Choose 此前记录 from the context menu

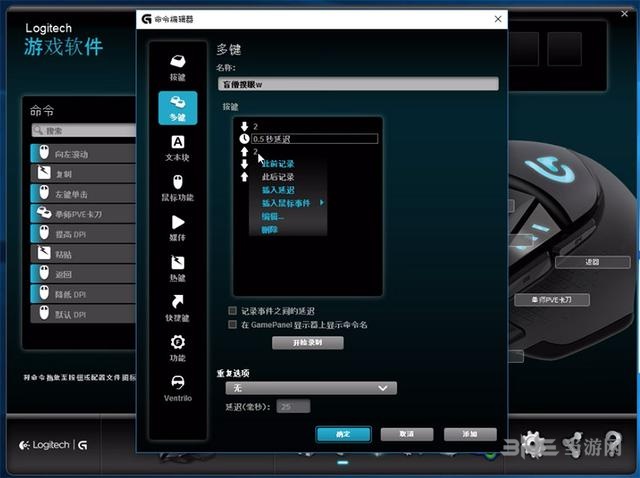278,164
